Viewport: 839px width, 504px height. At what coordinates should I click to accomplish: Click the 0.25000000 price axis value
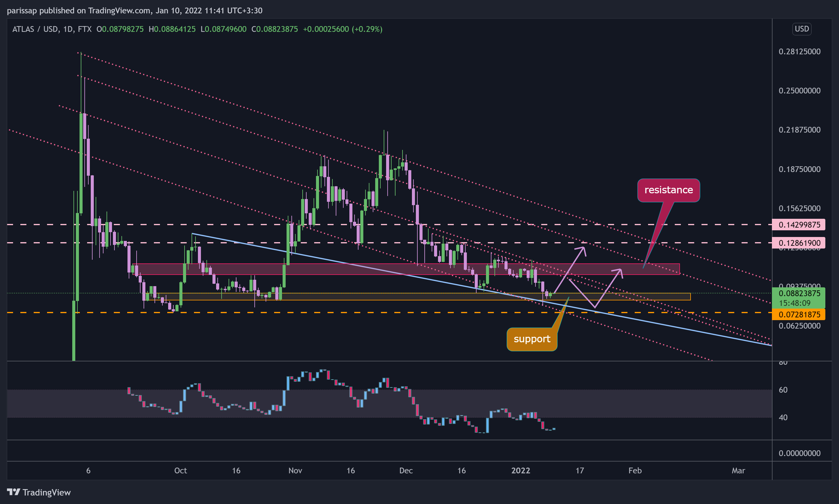[799, 91]
